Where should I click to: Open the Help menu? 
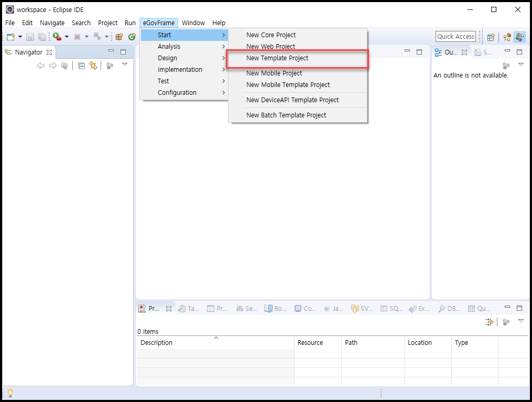pyautogui.click(x=219, y=23)
